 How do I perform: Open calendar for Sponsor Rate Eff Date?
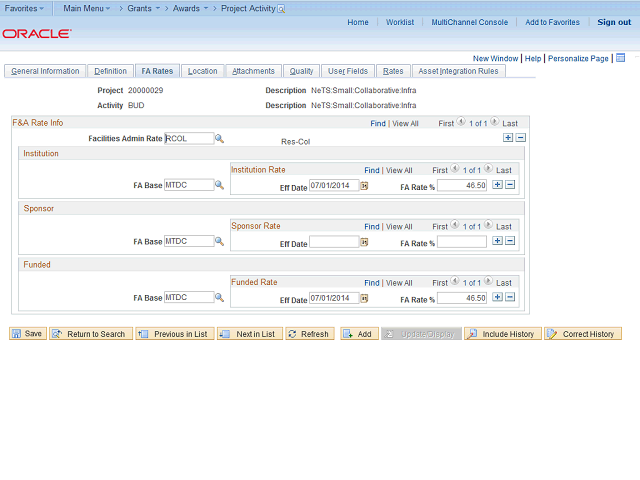click(364, 242)
